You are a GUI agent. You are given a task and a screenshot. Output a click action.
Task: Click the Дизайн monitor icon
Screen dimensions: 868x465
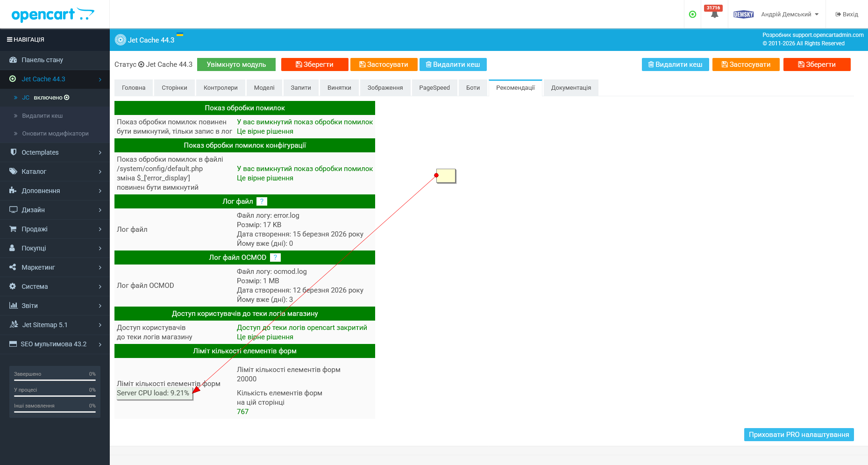[13, 210]
